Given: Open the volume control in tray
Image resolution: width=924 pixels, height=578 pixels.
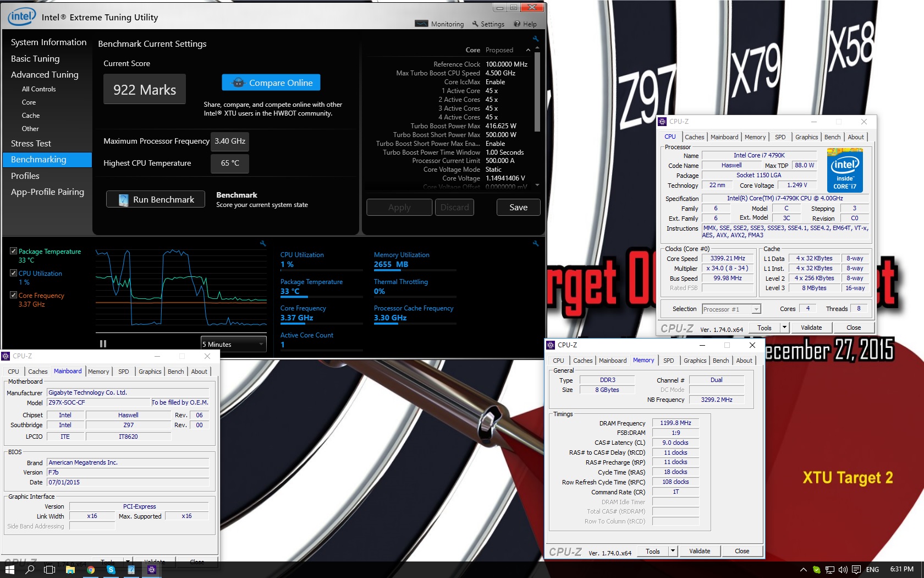Looking at the screenshot, I should point(843,570).
